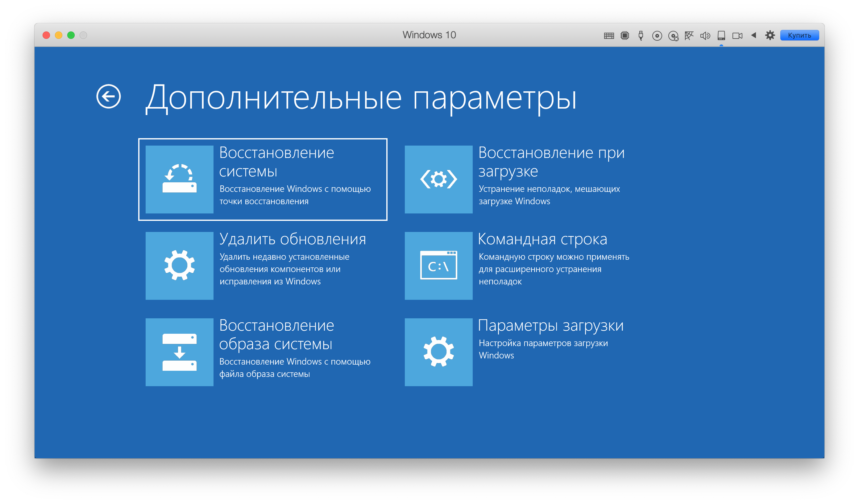Go back using the circled arrow
The width and height of the screenshot is (859, 504).
click(x=108, y=97)
